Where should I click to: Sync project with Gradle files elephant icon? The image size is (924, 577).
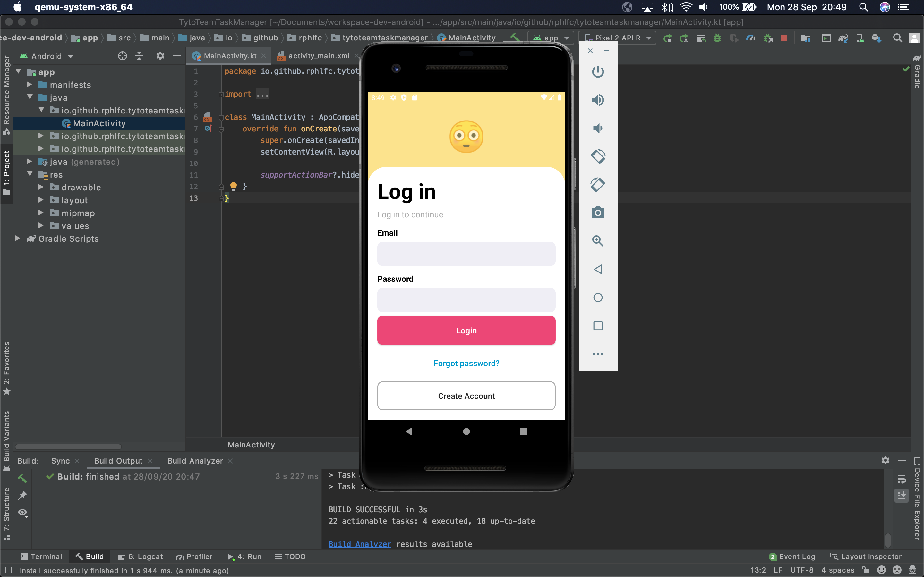844,38
